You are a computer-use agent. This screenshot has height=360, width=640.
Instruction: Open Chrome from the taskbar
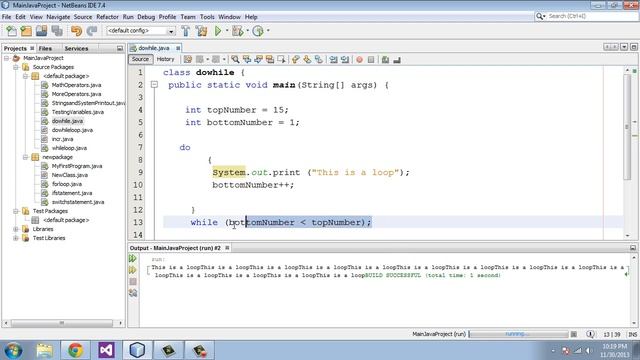tap(76, 350)
